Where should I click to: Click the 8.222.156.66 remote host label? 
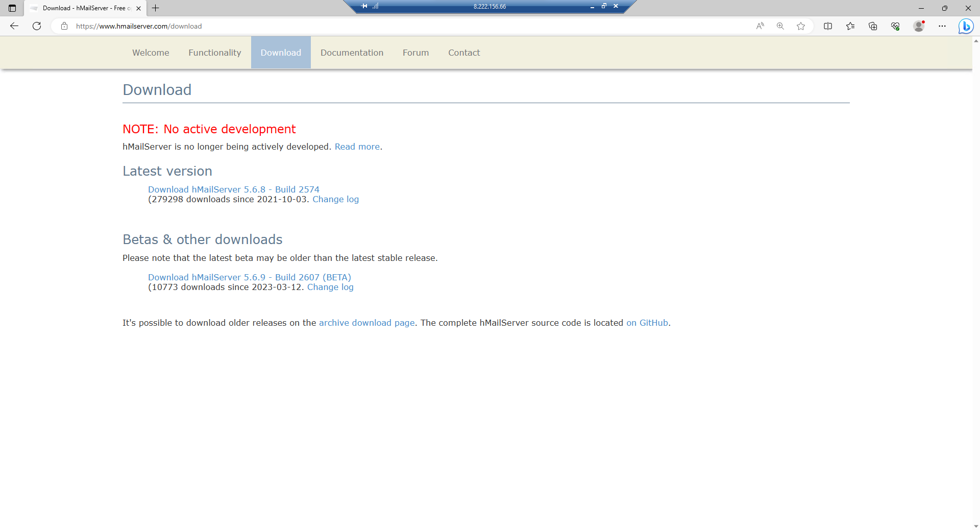[x=489, y=7]
